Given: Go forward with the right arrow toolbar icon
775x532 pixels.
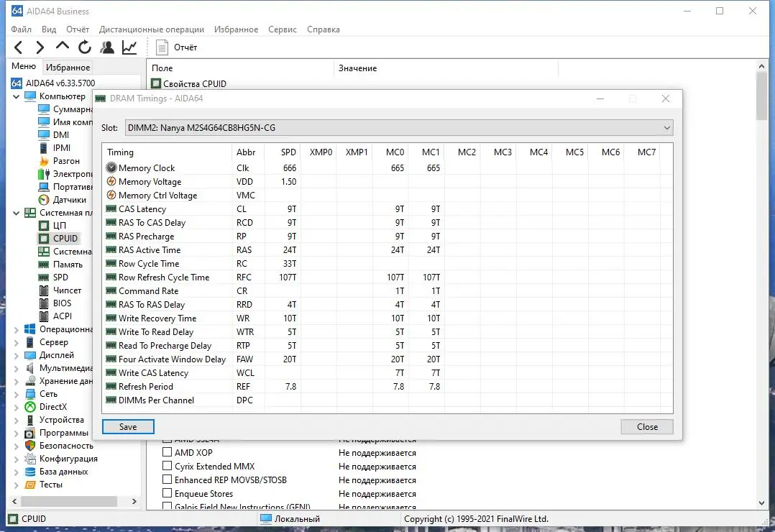Looking at the screenshot, I should [40, 47].
